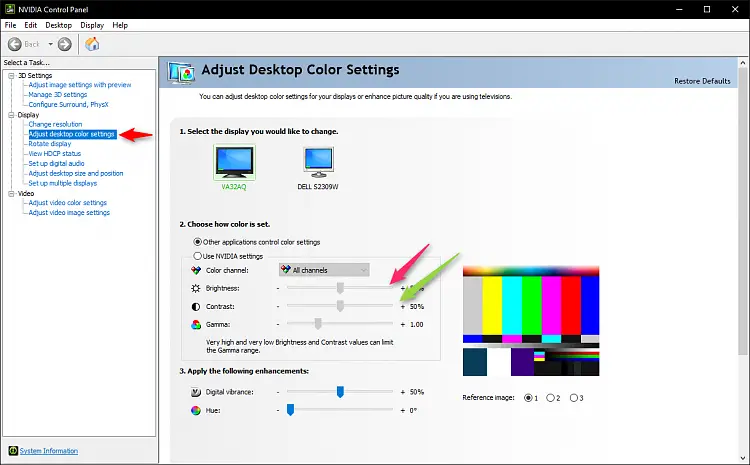The height and width of the screenshot is (465, 750).
Task: Open the Color channel All channels dropdown
Action: [324, 270]
